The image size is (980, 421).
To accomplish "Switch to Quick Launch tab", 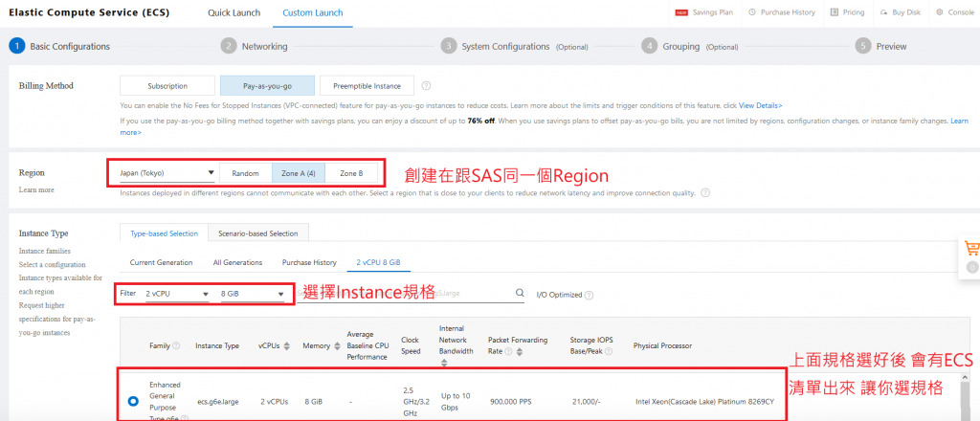I will [x=234, y=12].
